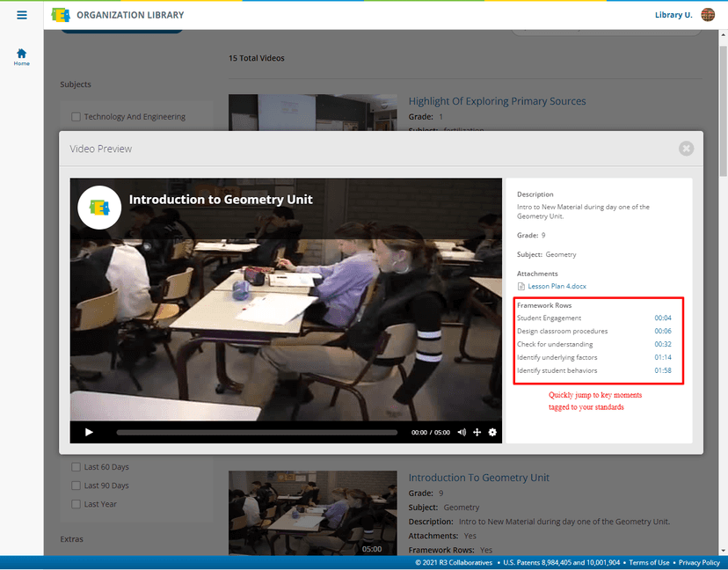728x570 pixels.
Task: Activate picture-in-picture from the player controls
Action: tap(477, 432)
